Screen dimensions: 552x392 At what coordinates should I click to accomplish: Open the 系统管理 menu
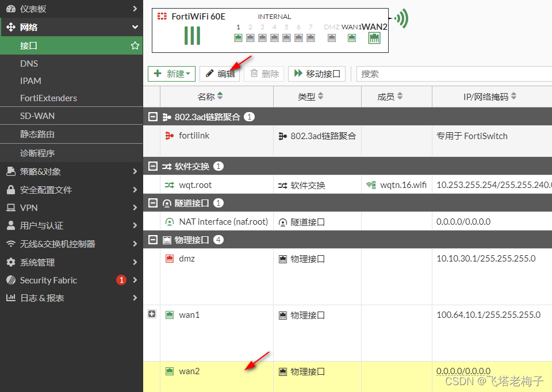pyautogui.click(x=71, y=262)
